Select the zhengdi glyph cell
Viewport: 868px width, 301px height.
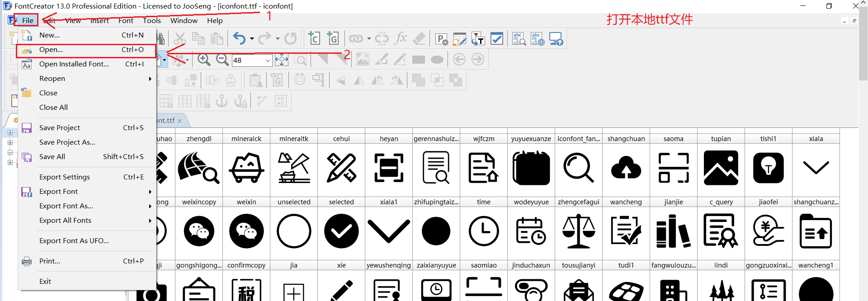[199, 165]
